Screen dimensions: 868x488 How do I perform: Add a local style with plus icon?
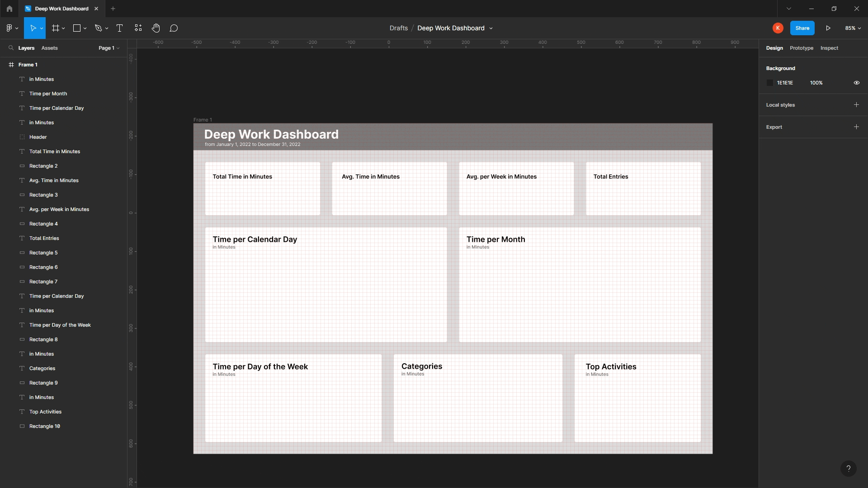pos(856,105)
